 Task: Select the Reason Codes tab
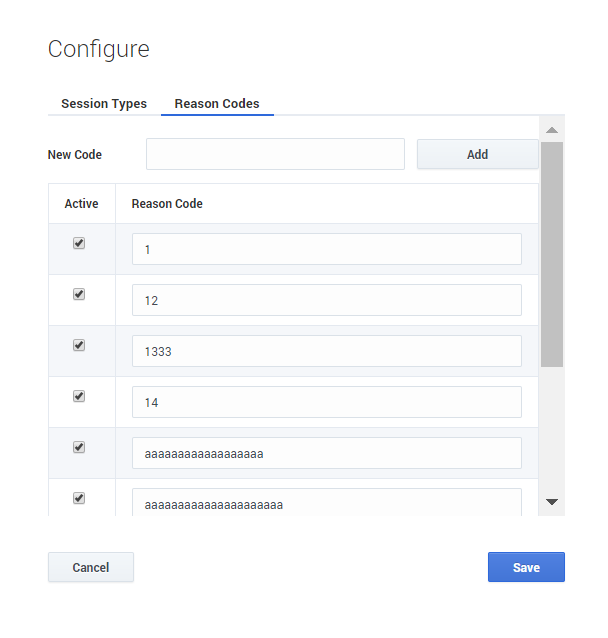(x=217, y=104)
